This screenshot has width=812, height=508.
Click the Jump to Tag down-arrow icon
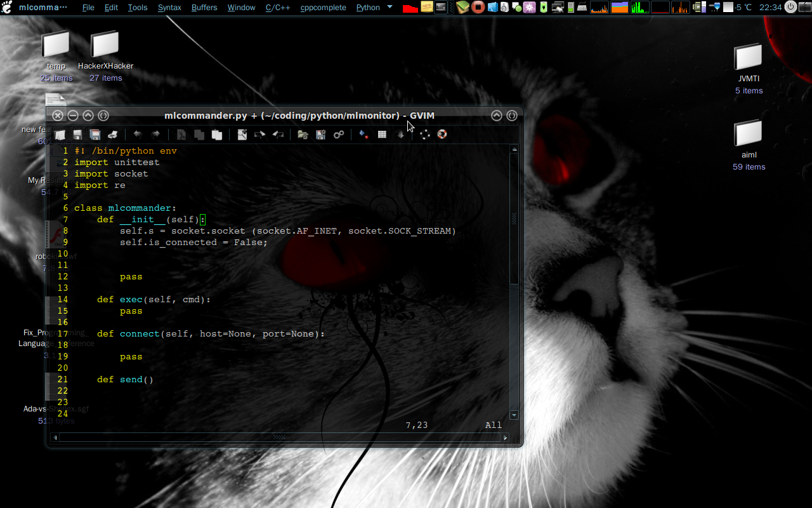click(x=400, y=135)
